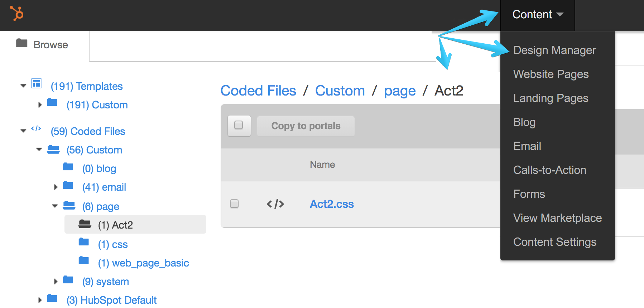This screenshot has width=644, height=308.
Task: Open the (56) Custom folder label
Action: (x=94, y=150)
